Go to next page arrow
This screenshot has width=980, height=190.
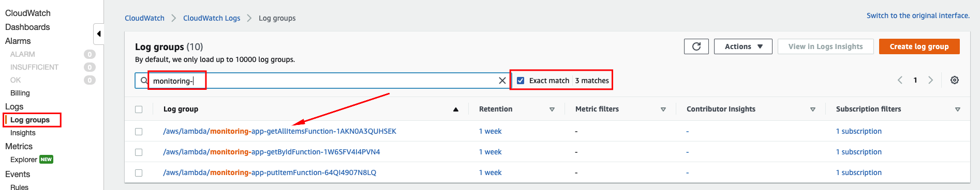click(x=930, y=80)
